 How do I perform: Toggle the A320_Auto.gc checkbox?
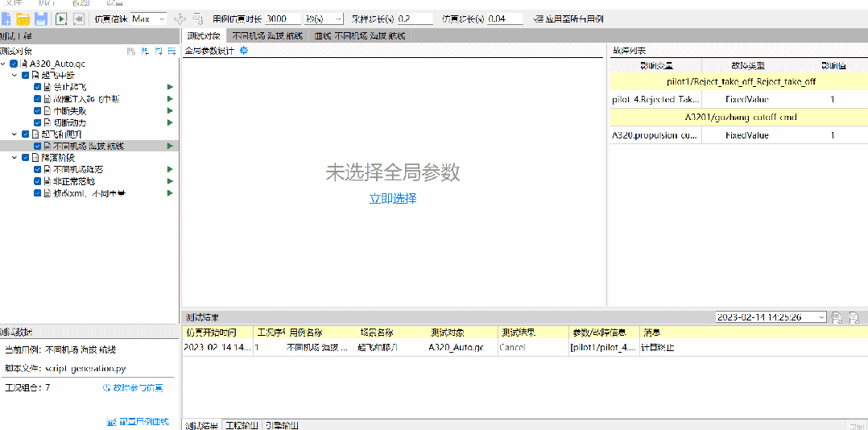click(x=14, y=64)
